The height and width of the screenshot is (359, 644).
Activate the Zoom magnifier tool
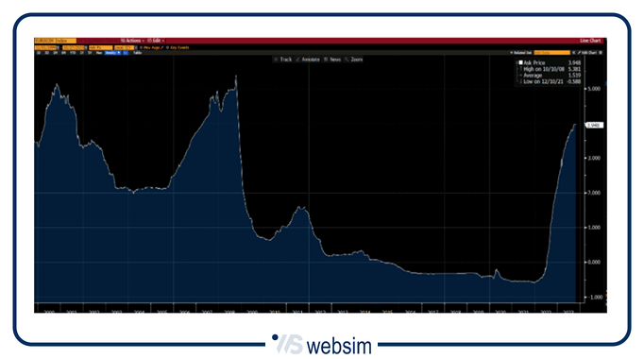click(353, 60)
